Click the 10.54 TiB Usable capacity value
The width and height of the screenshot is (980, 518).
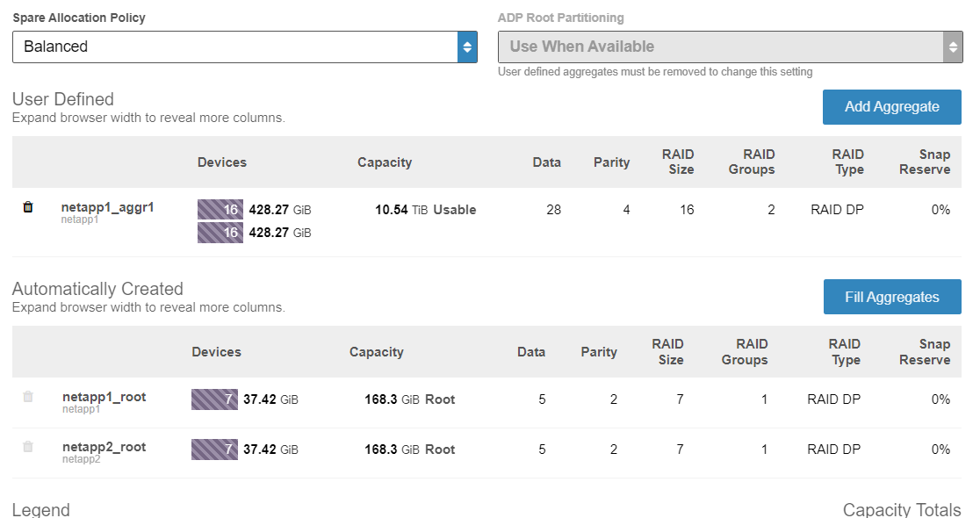[x=425, y=210]
